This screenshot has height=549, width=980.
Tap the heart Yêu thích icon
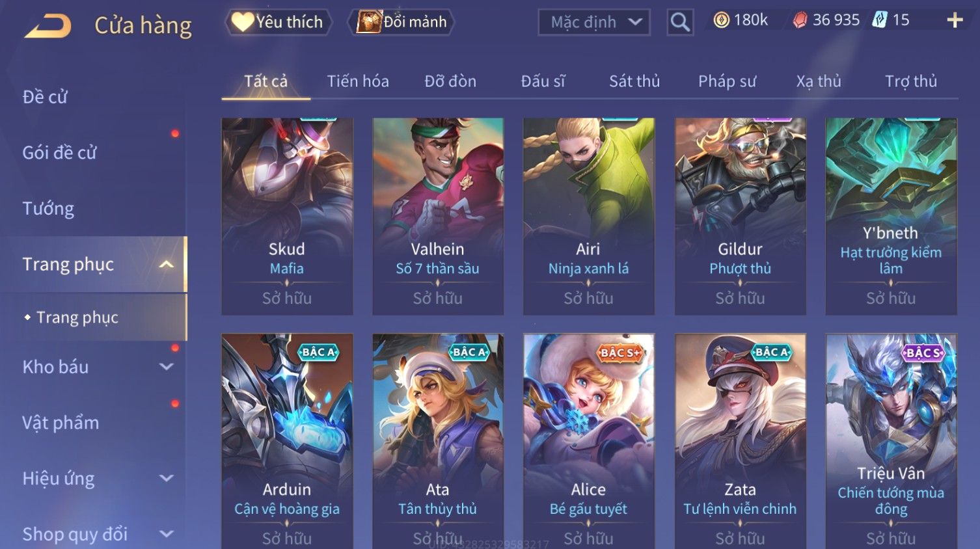coord(242,22)
